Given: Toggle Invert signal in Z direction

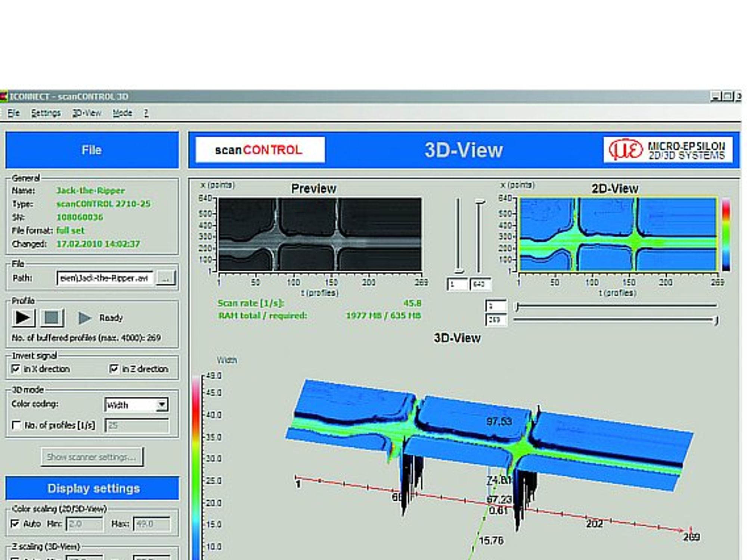Looking at the screenshot, I should coord(114,369).
